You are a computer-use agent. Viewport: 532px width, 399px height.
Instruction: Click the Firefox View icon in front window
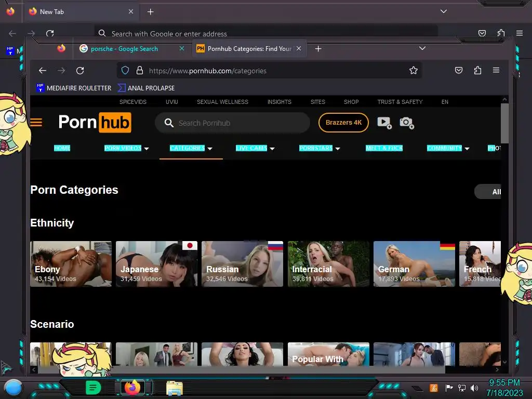(61, 48)
